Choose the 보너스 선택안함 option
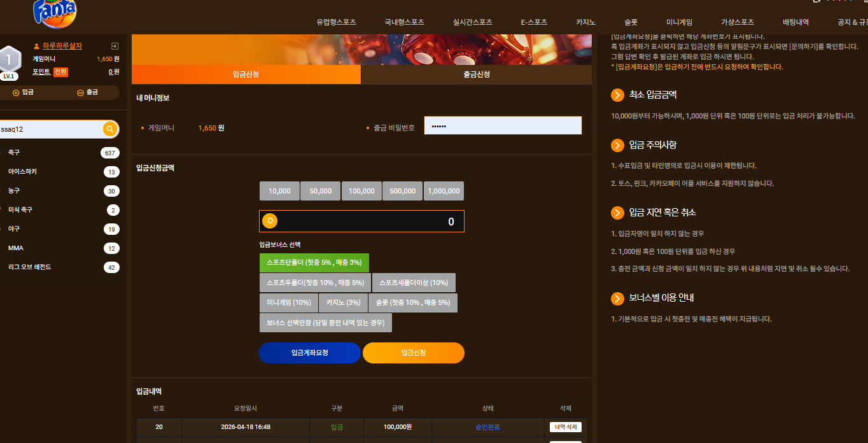This screenshot has height=443, width=868. 326,323
